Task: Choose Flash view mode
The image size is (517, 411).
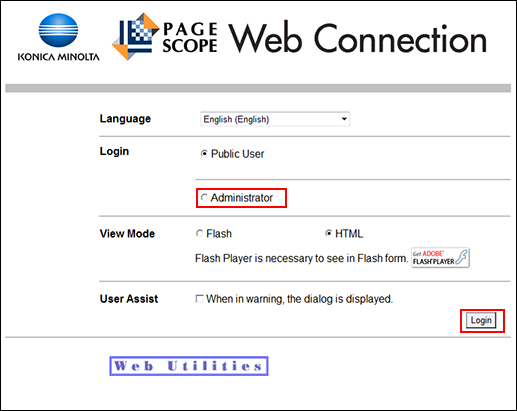Action: point(199,233)
